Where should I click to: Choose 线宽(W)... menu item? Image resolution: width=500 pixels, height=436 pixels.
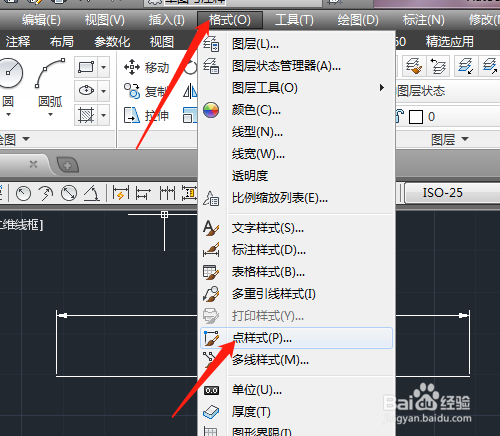tap(296, 154)
